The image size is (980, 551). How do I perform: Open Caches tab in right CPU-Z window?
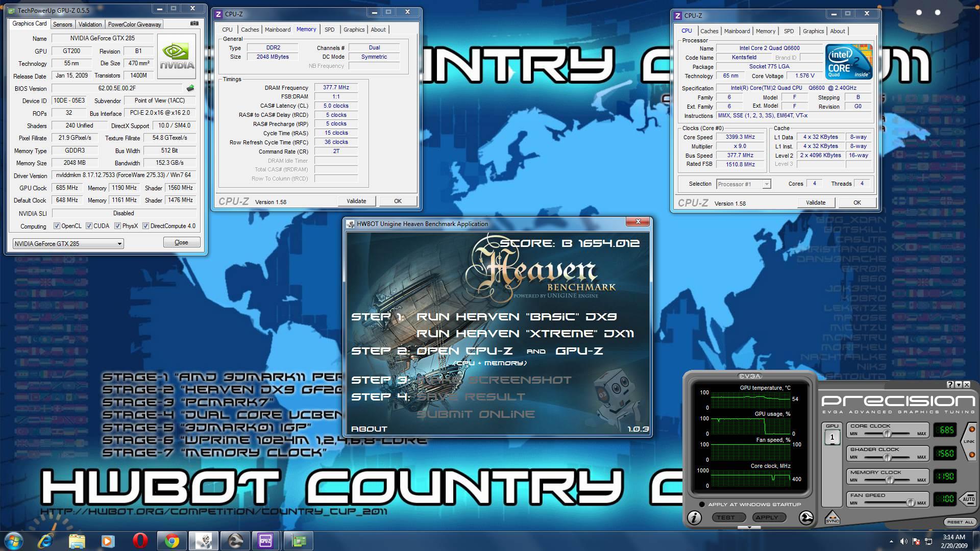709,31
